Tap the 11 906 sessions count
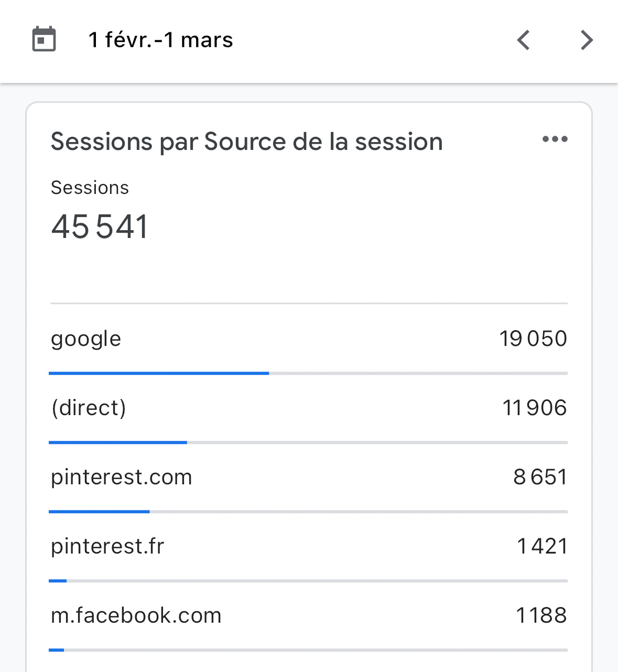618x672 pixels. (x=534, y=408)
